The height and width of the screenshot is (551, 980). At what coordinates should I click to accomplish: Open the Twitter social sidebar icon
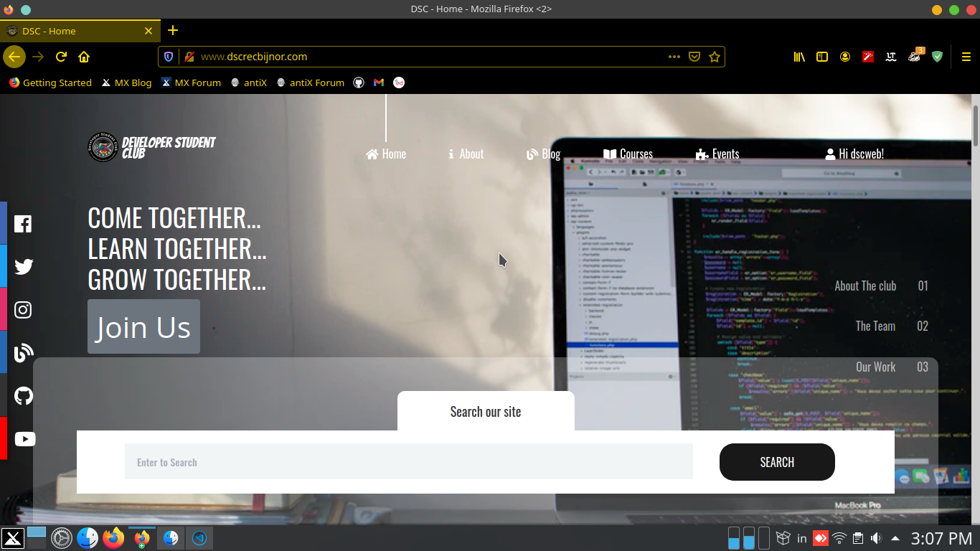coord(23,266)
